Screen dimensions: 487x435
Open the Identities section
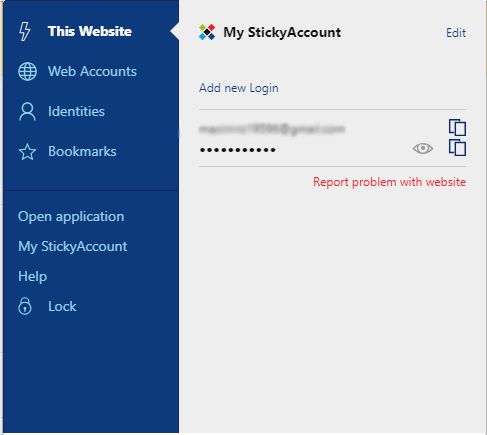point(76,111)
